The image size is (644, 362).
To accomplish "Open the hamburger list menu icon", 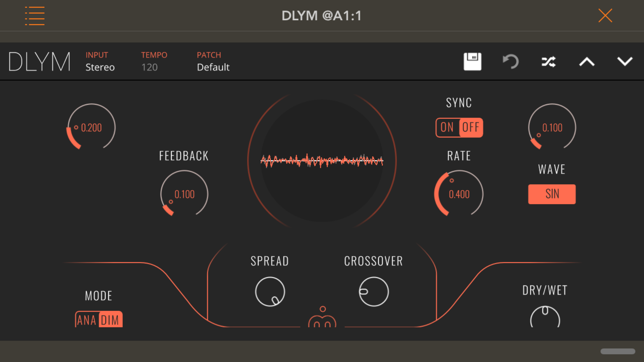I will pos(35,16).
